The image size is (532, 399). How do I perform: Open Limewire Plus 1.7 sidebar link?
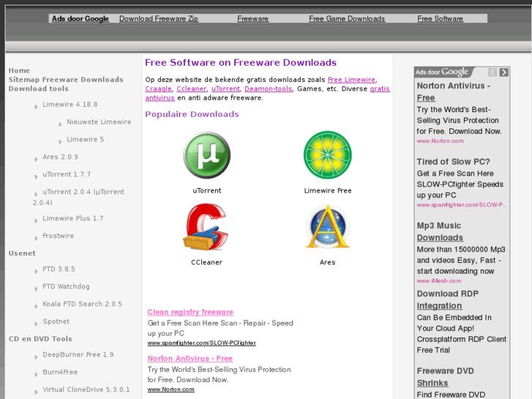click(x=73, y=218)
